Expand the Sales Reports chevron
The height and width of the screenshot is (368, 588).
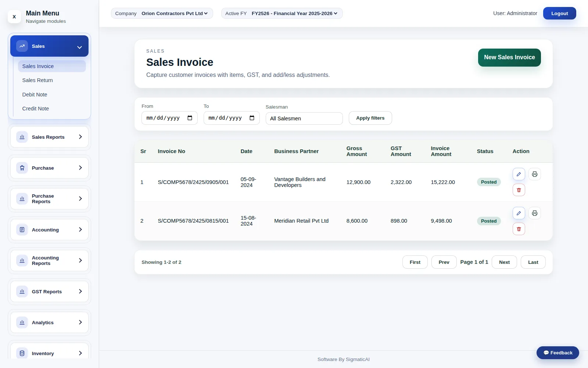(80, 137)
